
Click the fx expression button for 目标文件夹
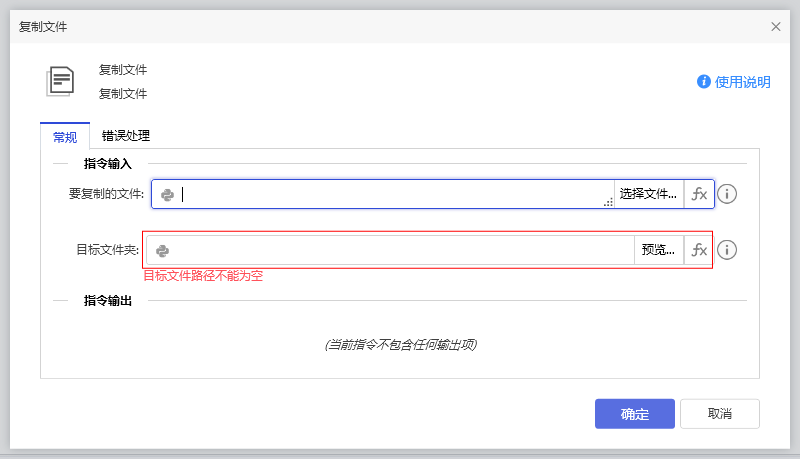[x=699, y=250]
